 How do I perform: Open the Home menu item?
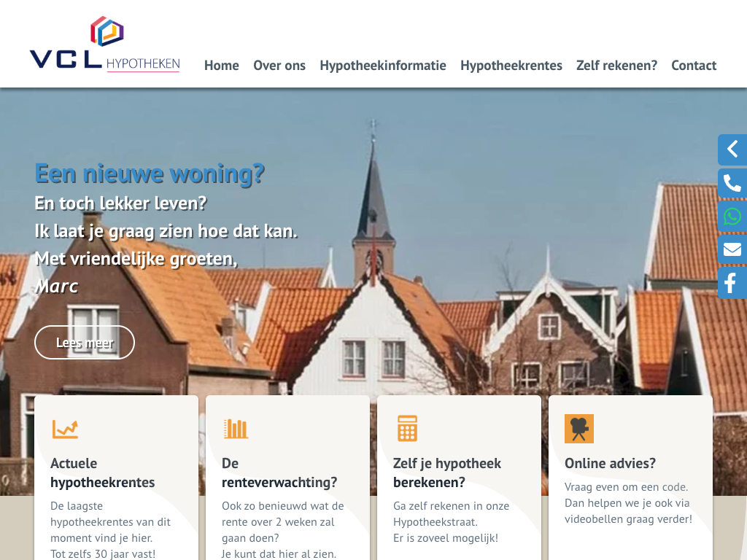(222, 65)
